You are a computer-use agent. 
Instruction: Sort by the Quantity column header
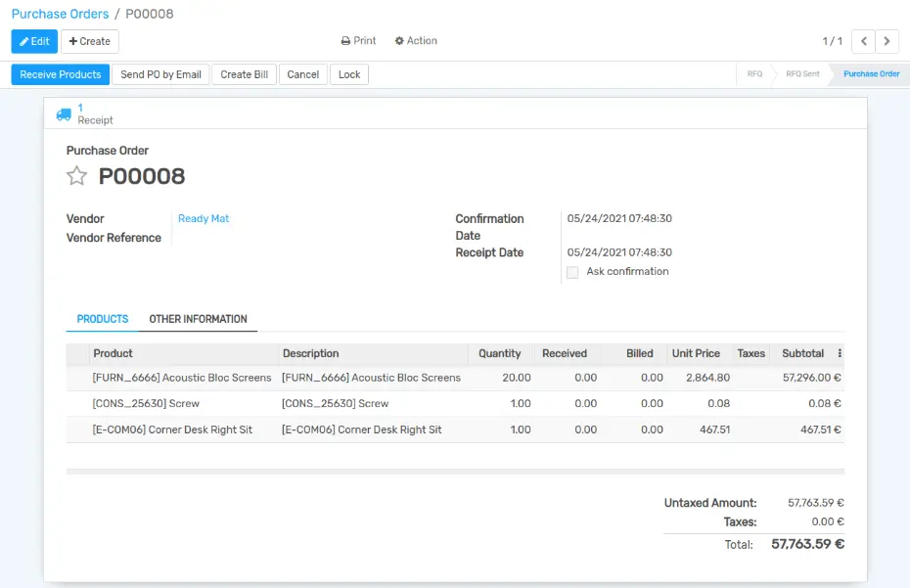tap(500, 353)
